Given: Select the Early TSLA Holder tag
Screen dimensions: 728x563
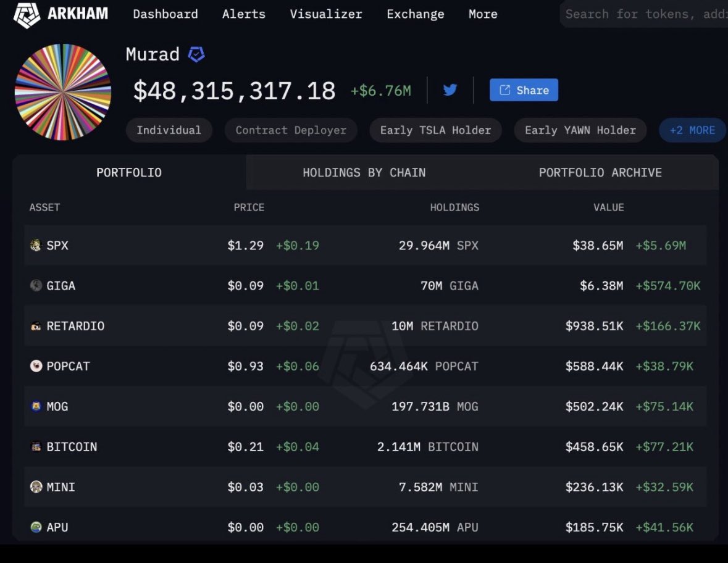Looking at the screenshot, I should tap(435, 130).
